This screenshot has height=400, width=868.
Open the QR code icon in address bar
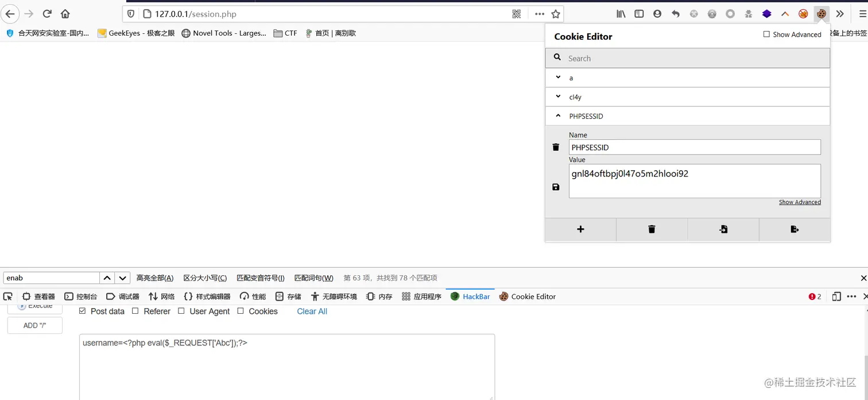click(517, 14)
